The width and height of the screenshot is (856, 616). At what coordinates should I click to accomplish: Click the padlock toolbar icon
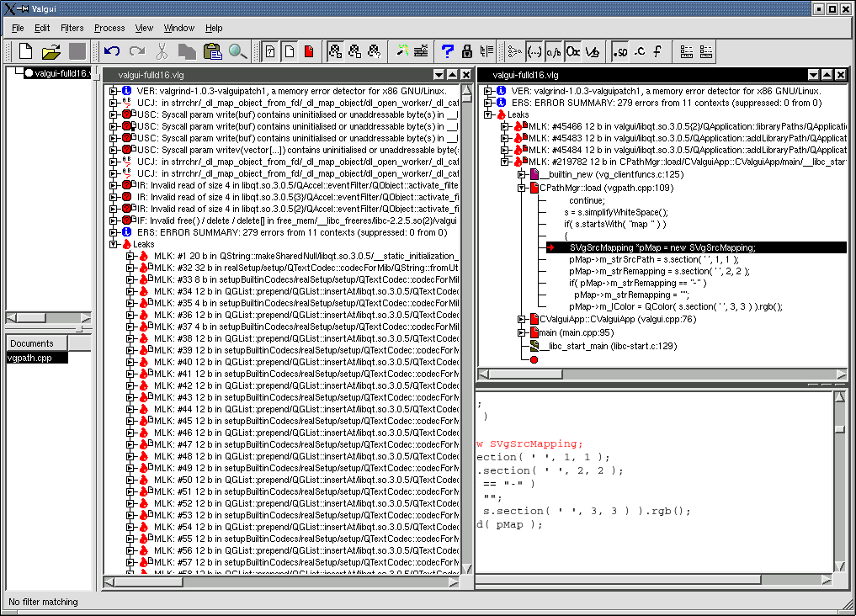(467, 51)
